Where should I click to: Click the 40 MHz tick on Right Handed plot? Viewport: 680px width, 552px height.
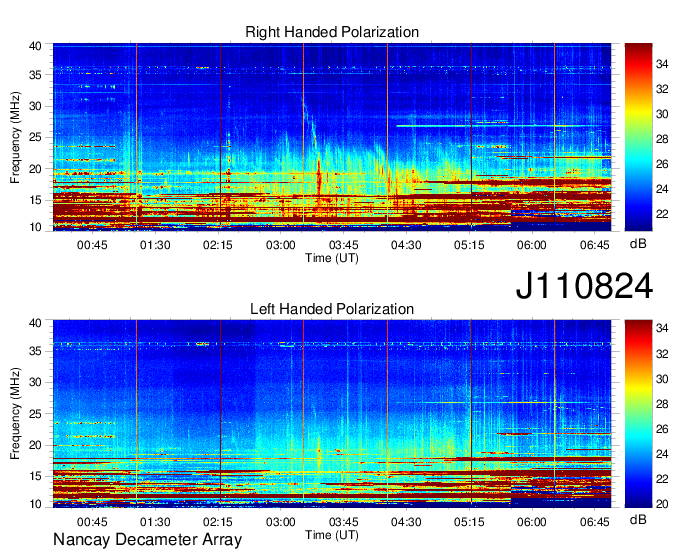pos(35,46)
